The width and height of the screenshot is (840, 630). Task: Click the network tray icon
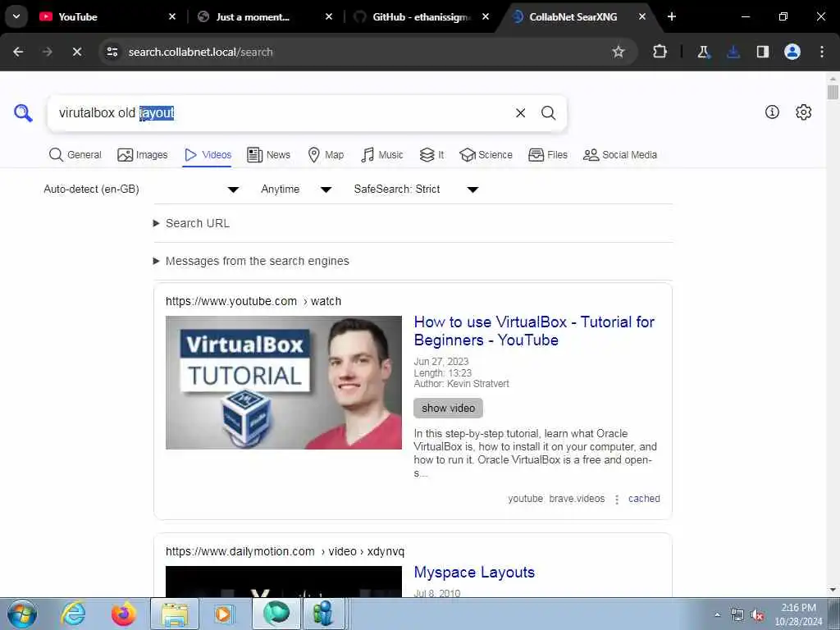[737, 615]
